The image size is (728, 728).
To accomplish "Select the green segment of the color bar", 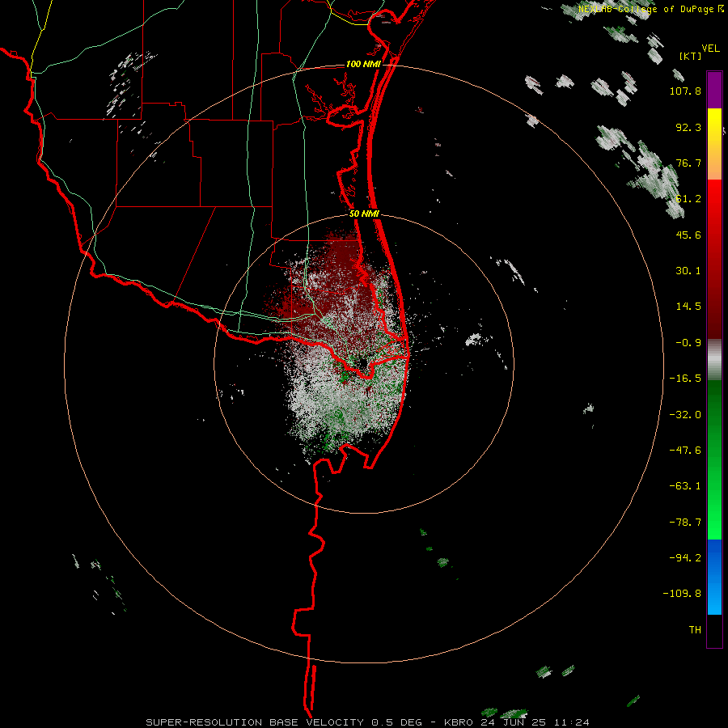I will [x=714, y=459].
